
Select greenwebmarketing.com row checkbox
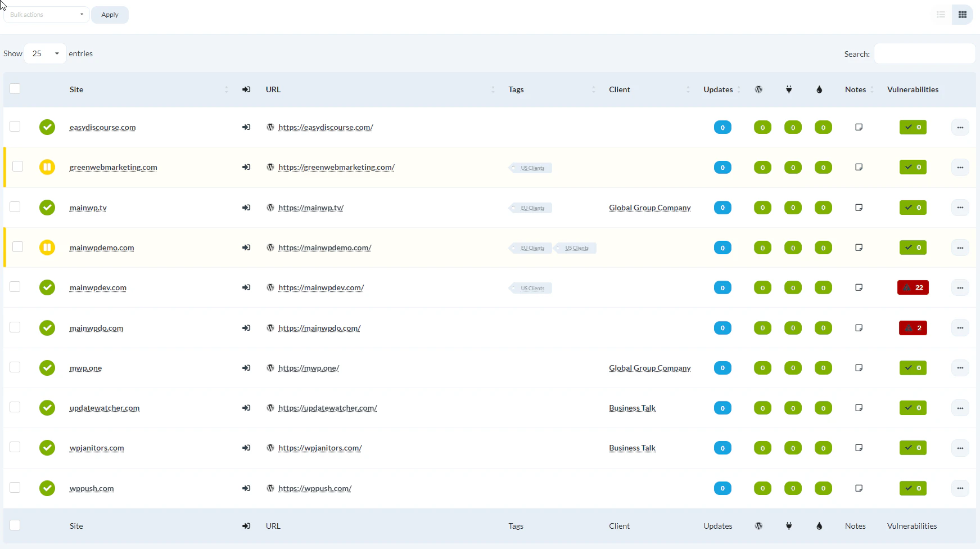pos(18,166)
